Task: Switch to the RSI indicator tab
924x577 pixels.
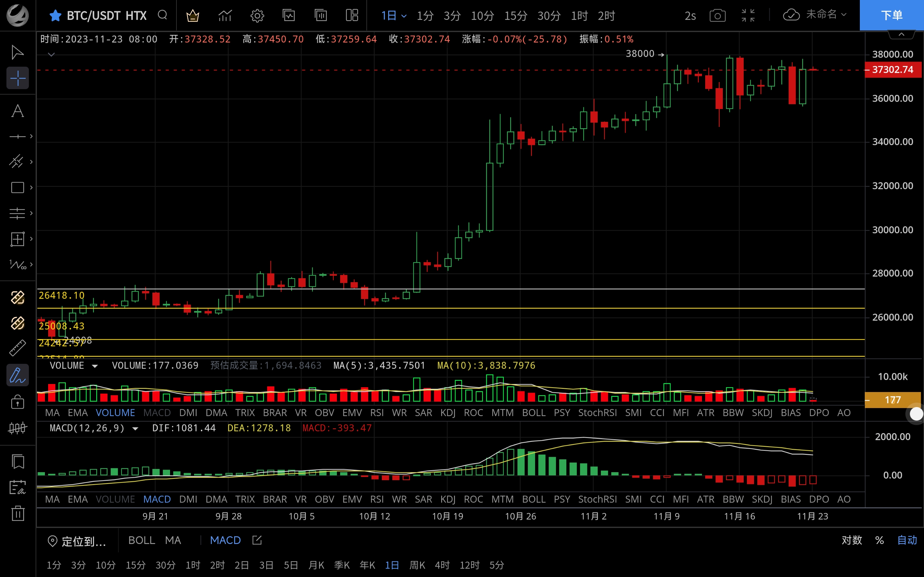Action: pos(377,413)
